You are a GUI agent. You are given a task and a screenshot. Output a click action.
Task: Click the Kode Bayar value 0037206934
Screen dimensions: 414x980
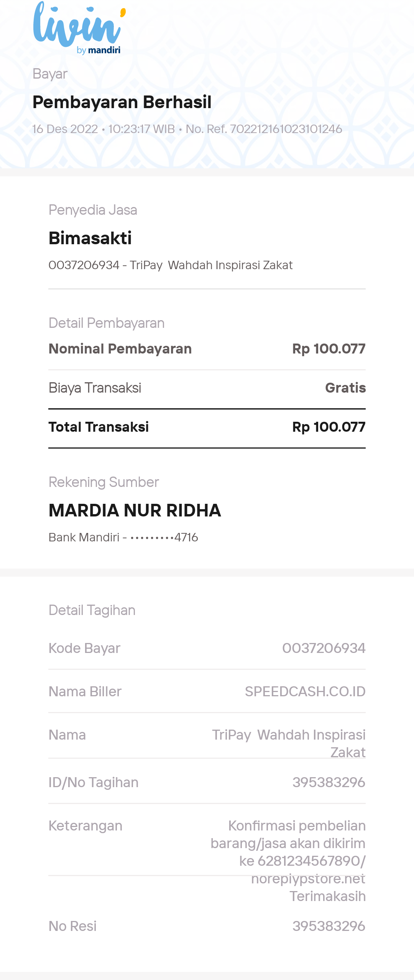point(324,648)
